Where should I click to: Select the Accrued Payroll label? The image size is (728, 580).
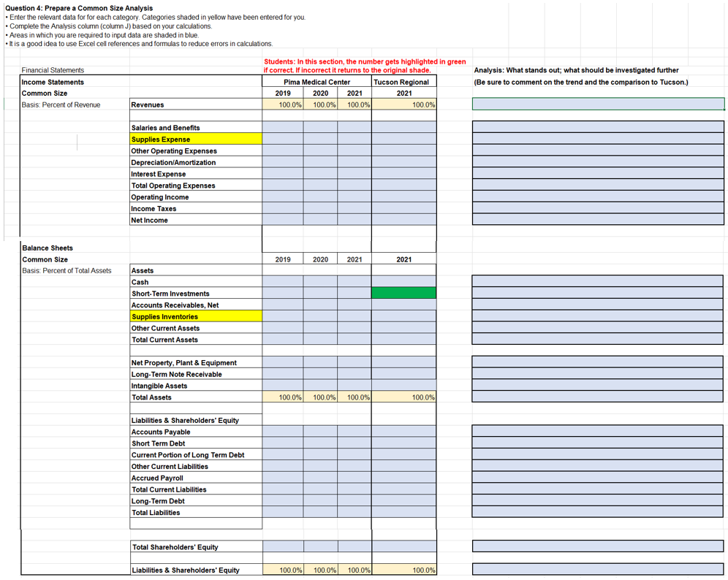pyautogui.click(x=157, y=478)
